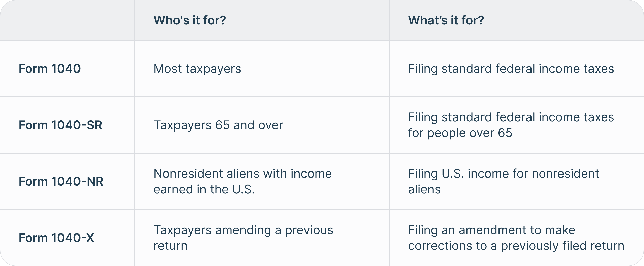Select the Form 1040-NR row label
The width and height of the screenshot is (644, 266).
pos(61,181)
